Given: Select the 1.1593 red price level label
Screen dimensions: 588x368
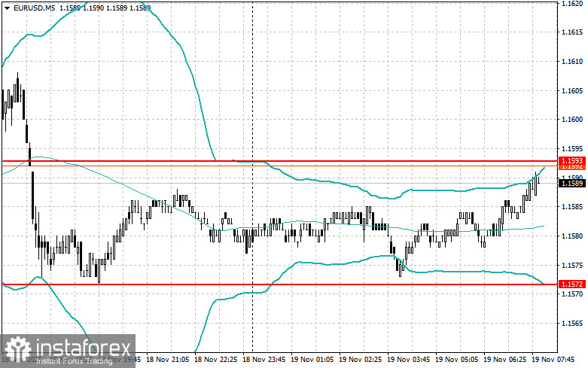Looking at the screenshot, I should click(x=572, y=161).
